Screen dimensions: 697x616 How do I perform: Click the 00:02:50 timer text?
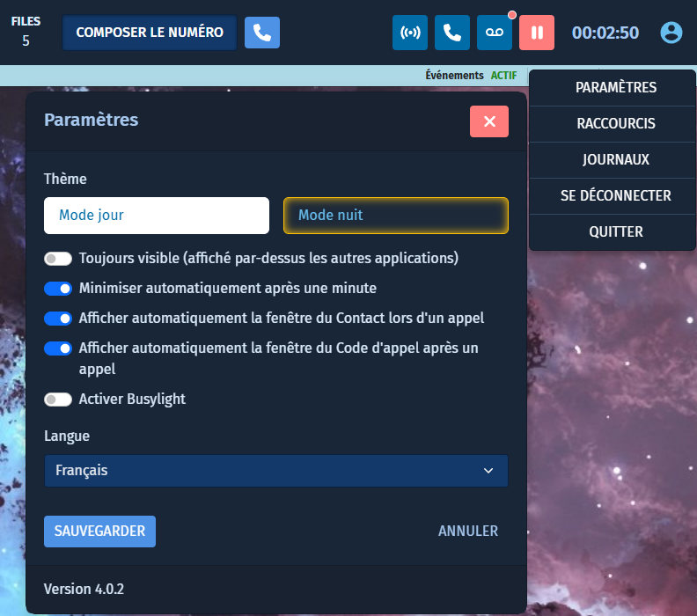pyautogui.click(x=605, y=33)
